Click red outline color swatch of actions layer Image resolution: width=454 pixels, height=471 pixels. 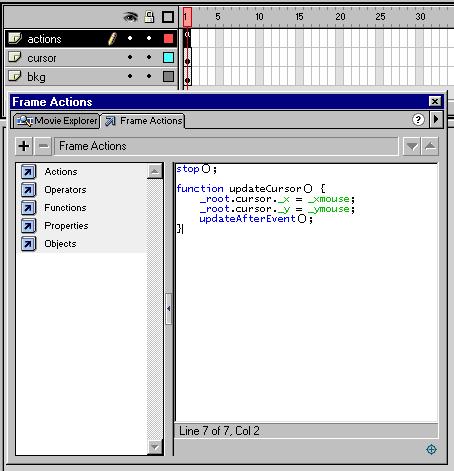coord(168,39)
